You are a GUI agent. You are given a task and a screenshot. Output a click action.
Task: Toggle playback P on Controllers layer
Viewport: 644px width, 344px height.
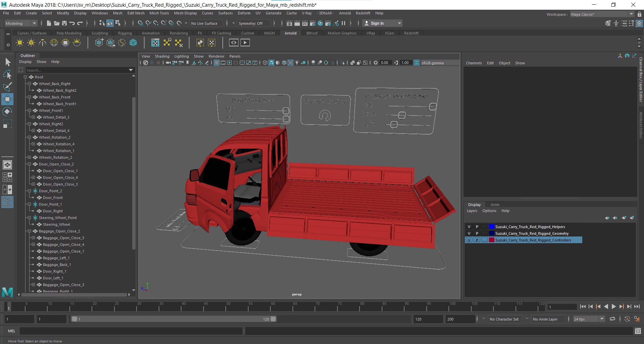pos(477,240)
